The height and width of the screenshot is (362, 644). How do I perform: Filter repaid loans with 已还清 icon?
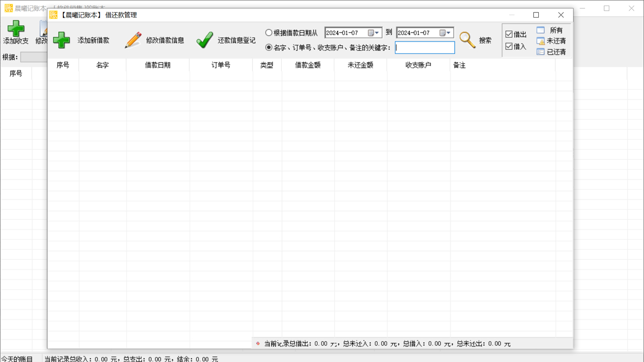[541, 52]
